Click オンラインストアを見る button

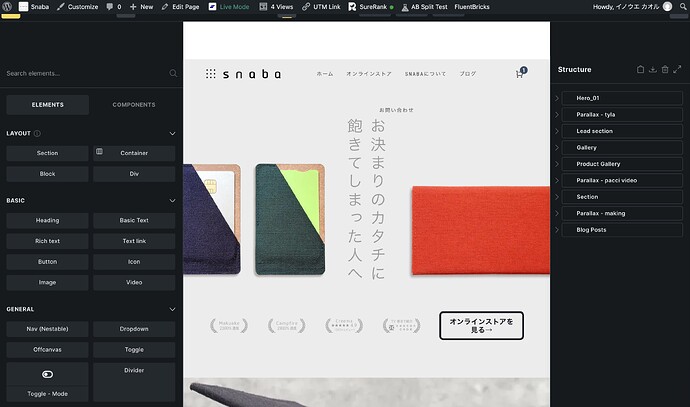(x=481, y=326)
